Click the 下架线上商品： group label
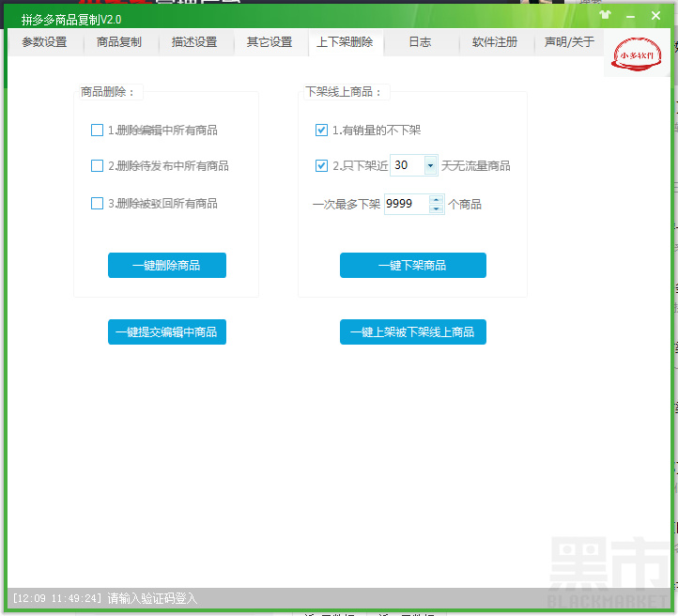The height and width of the screenshot is (616, 678). pos(344,92)
